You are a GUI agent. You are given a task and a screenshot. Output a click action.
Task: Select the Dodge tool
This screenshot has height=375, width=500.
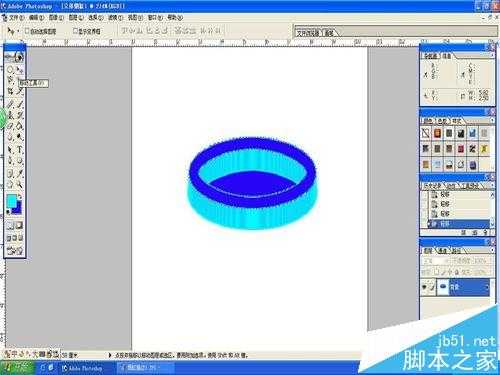pos(20,137)
